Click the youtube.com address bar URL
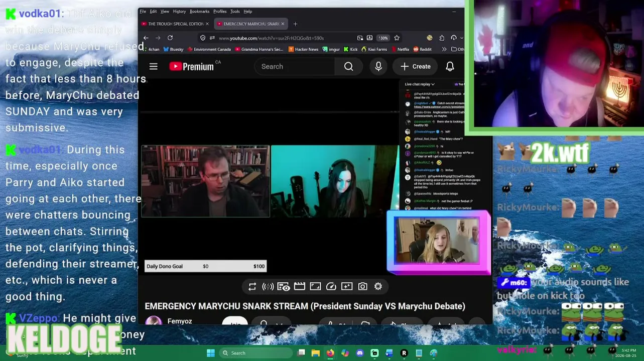 [271, 38]
